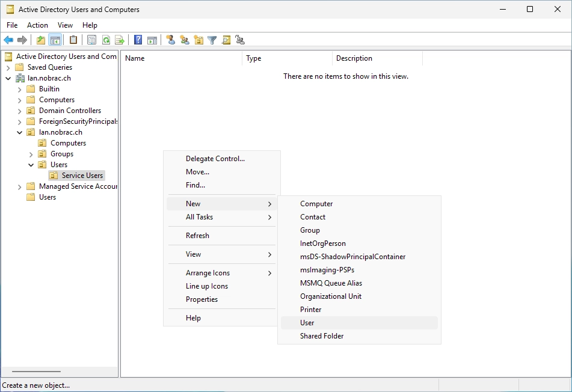Click the Find objects magnifier icon
Image resolution: width=572 pixels, height=392 pixels.
[226, 40]
